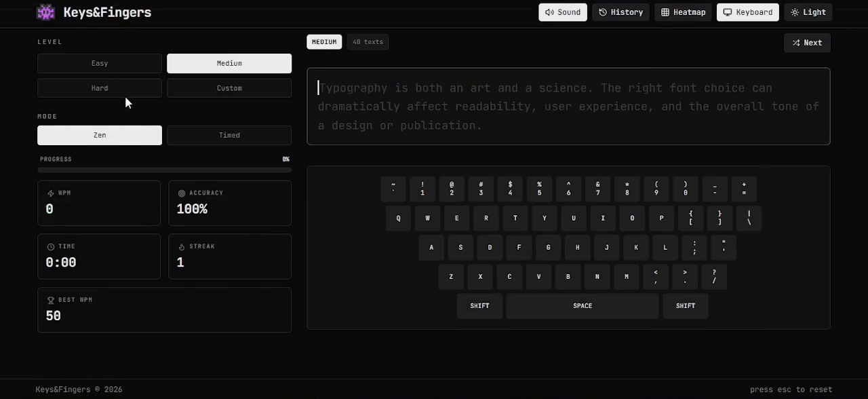Select Timed mode
Screen dimensions: 868x399
(229, 135)
